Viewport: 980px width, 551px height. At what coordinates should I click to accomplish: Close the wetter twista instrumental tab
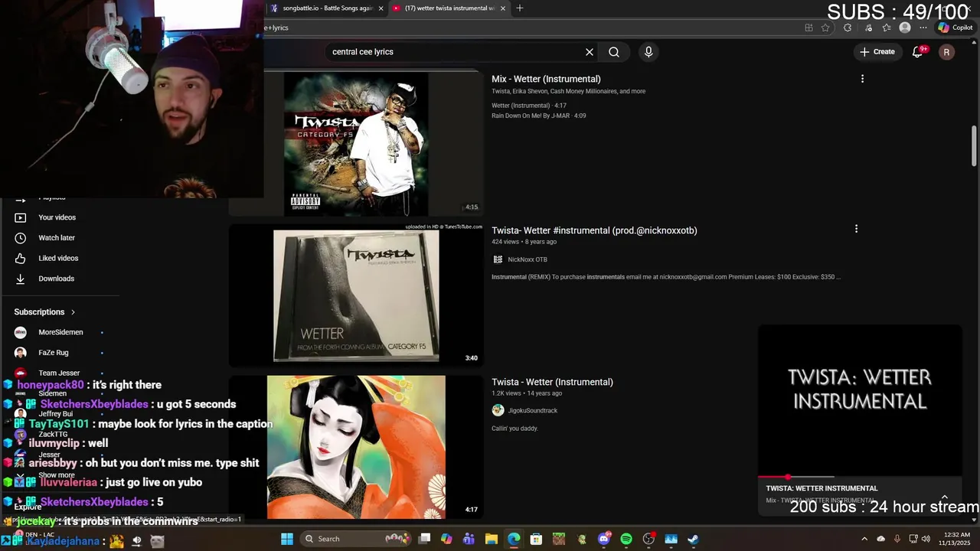point(503,8)
